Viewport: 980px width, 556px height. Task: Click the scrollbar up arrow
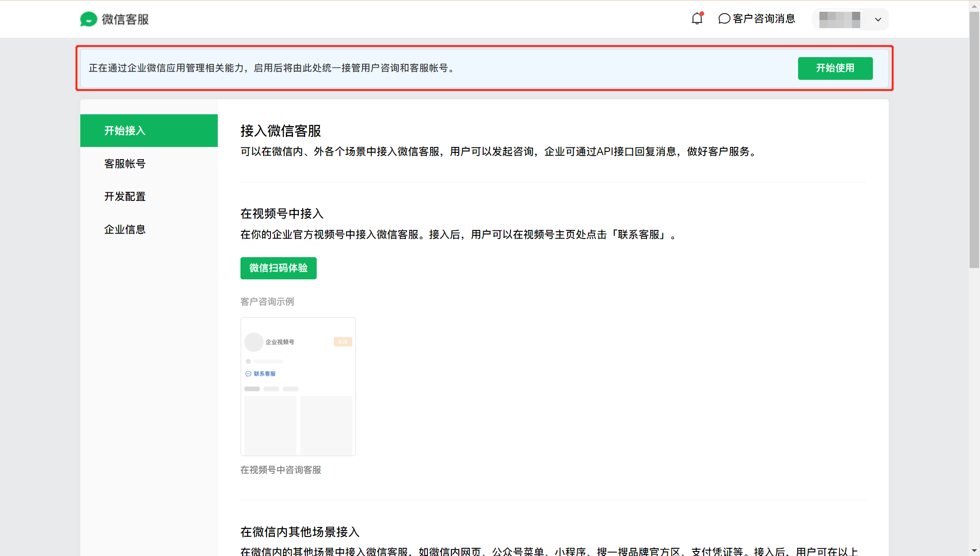click(974, 6)
